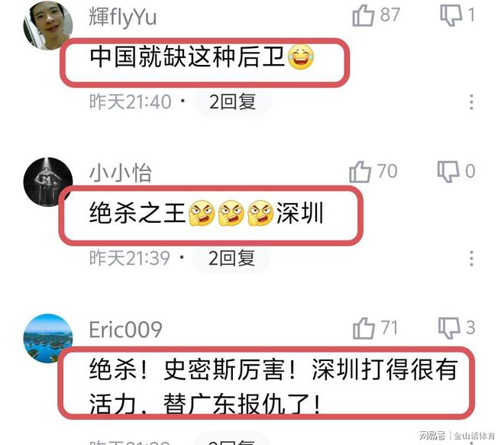Expand replies under Eric009's comment
This screenshot has width=504, height=445.
[x=231, y=440]
